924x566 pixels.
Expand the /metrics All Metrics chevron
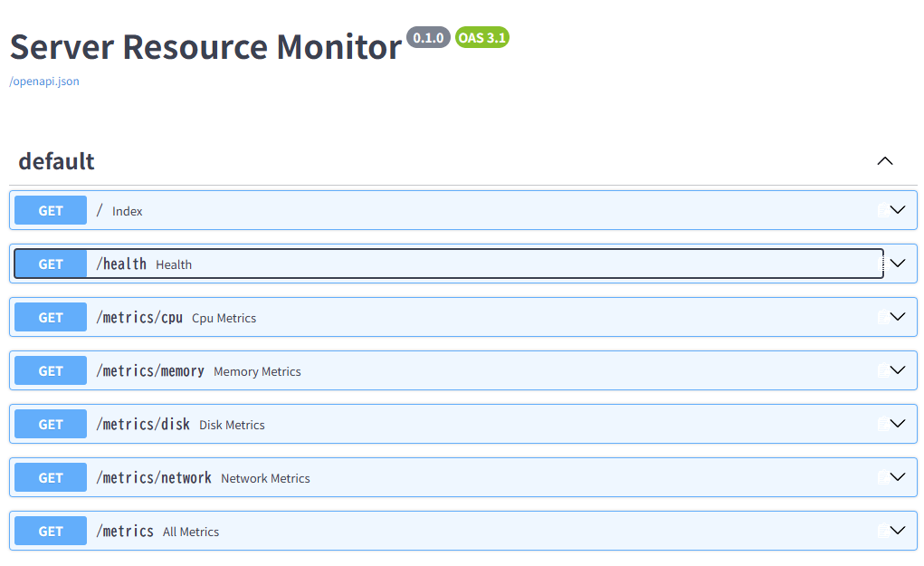coord(898,531)
